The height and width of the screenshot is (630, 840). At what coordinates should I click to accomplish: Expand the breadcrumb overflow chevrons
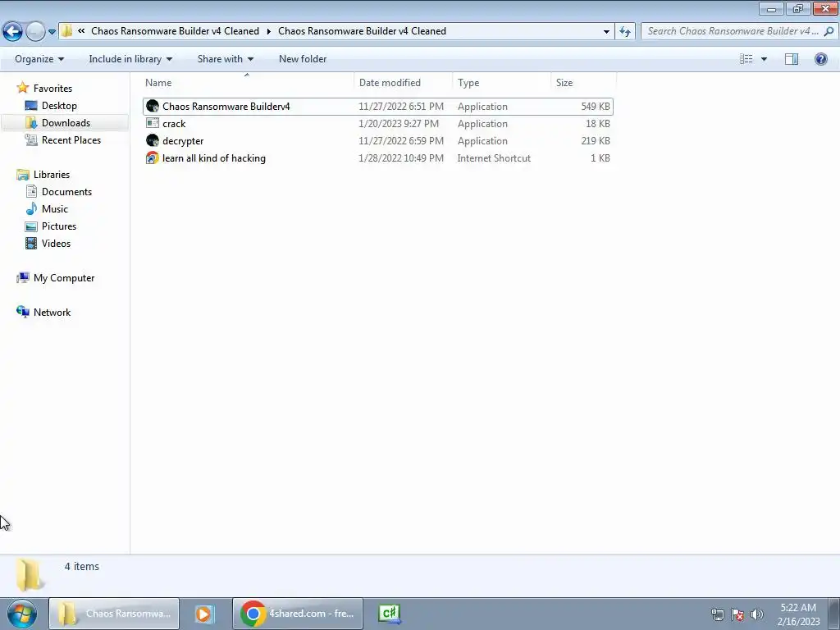pos(81,31)
